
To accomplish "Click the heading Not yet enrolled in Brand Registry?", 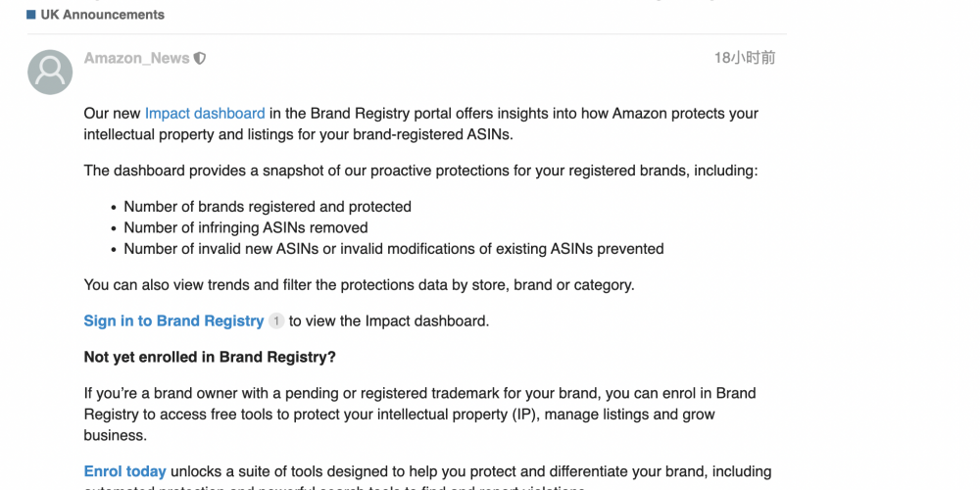I will click(210, 358).
